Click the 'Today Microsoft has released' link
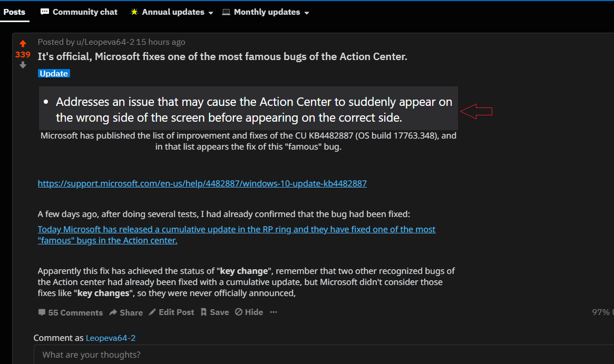The height and width of the screenshot is (364, 614). tap(236, 229)
